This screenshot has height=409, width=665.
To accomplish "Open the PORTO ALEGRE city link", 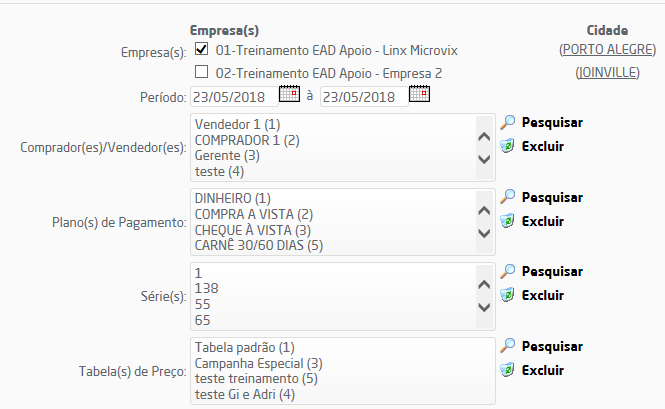I will coord(608,49).
